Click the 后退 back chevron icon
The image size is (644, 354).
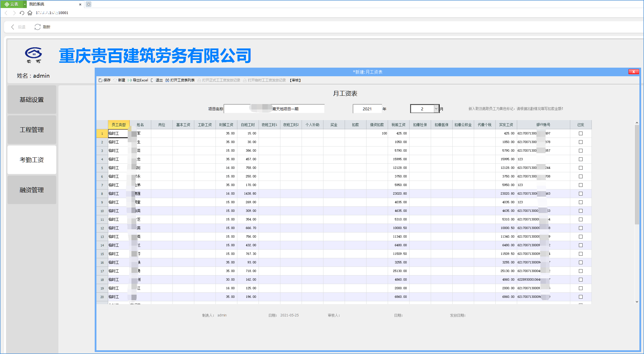tap(13, 27)
